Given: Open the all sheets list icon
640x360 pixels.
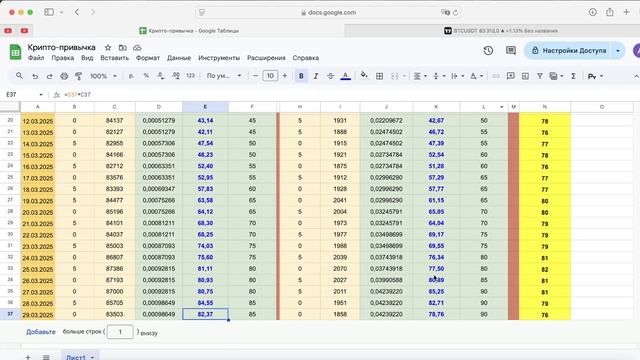Looking at the screenshot, I should [x=46, y=357].
